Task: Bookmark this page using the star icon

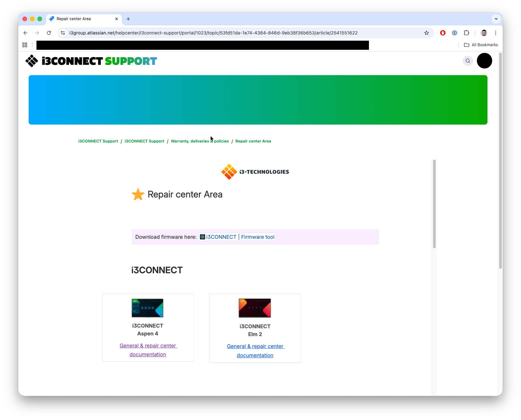Action: [427, 33]
